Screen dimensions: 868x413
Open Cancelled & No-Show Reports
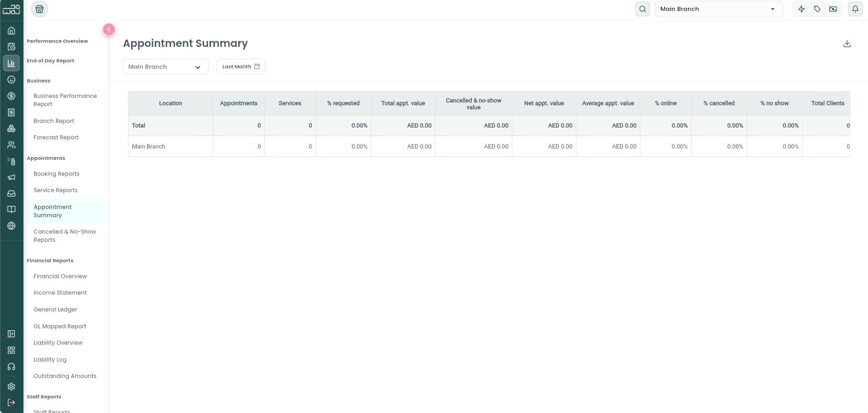65,236
